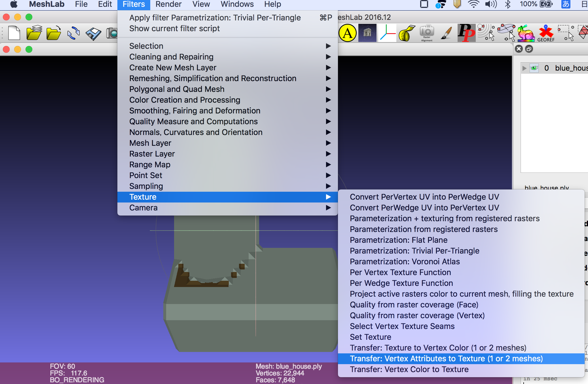Choose Parametrization: Flat Plane
The image size is (588, 384).
pos(461,240)
